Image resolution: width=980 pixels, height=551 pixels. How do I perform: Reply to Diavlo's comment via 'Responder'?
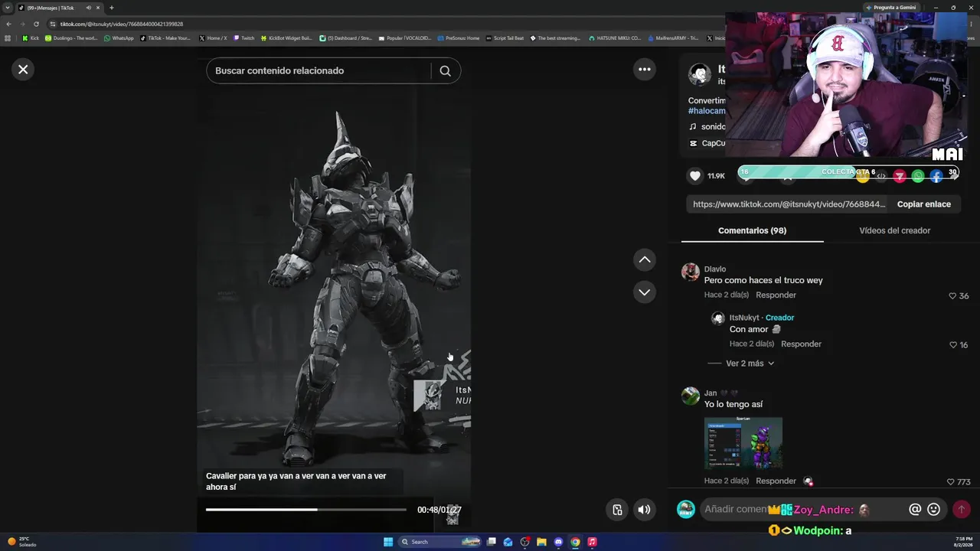(776, 295)
